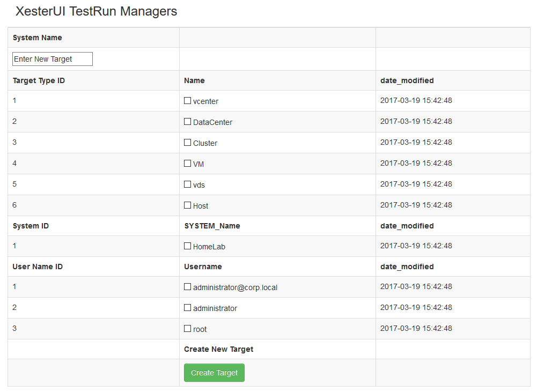Click the User Name ID column header

38,267
